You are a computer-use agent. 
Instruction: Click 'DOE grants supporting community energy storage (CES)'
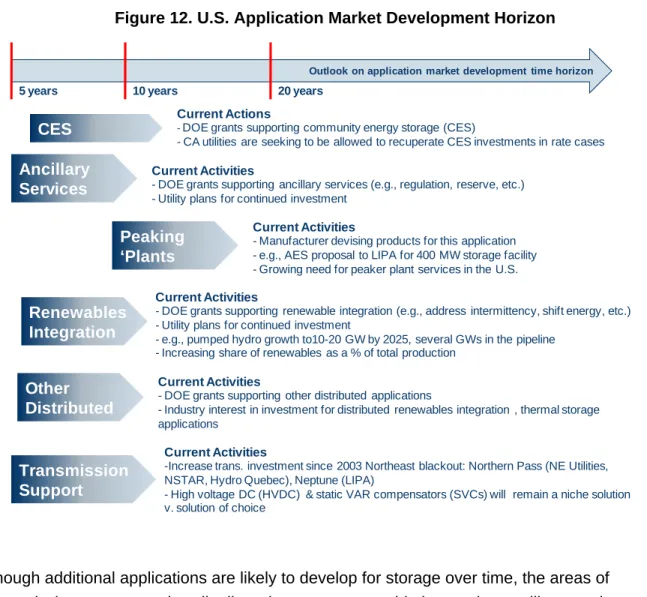(326, 128)
